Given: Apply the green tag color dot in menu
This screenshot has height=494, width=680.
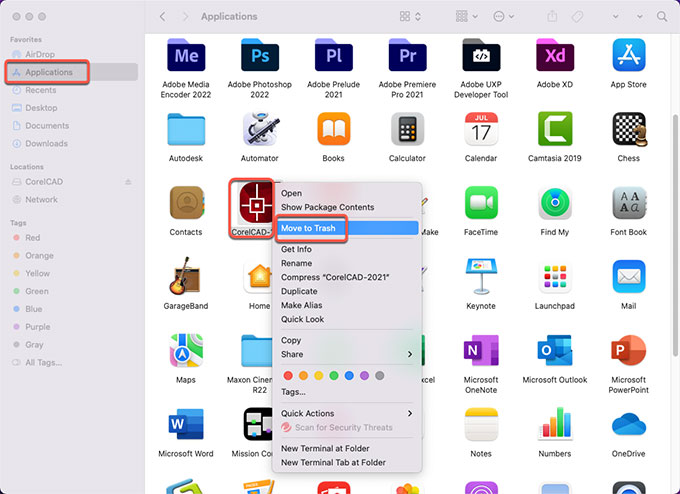Looking at the screenshot, I should pyautogui.click(x=333, y=376).
